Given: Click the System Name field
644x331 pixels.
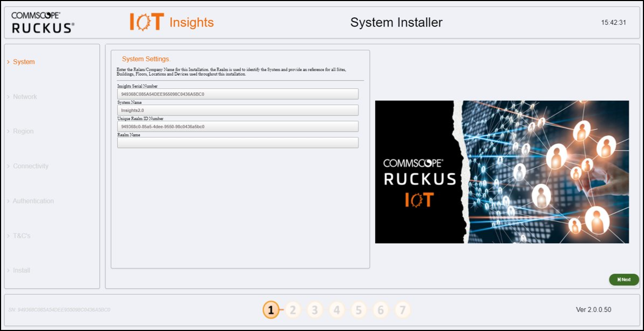Looking at the screenshot, I should [238, 110].
